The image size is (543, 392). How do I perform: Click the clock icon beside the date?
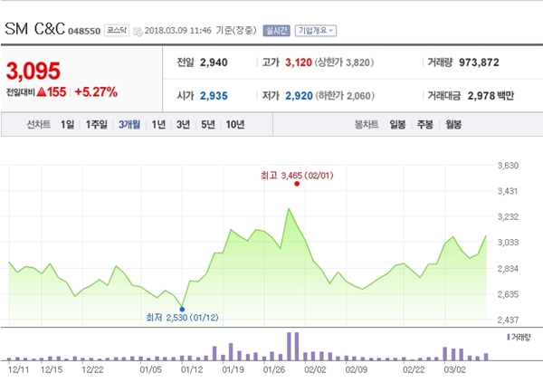[138, 32]
